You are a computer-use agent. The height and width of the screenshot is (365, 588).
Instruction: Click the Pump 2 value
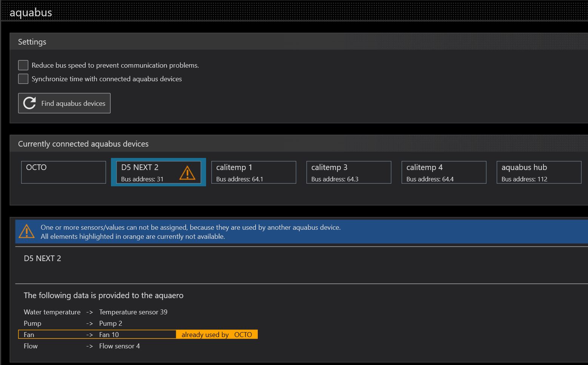[x=111, y=323]
